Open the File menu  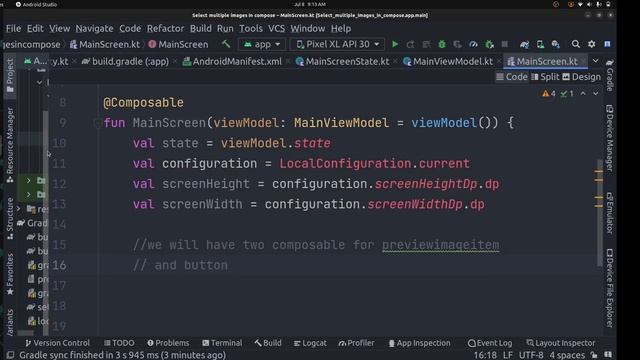[13, 29]
